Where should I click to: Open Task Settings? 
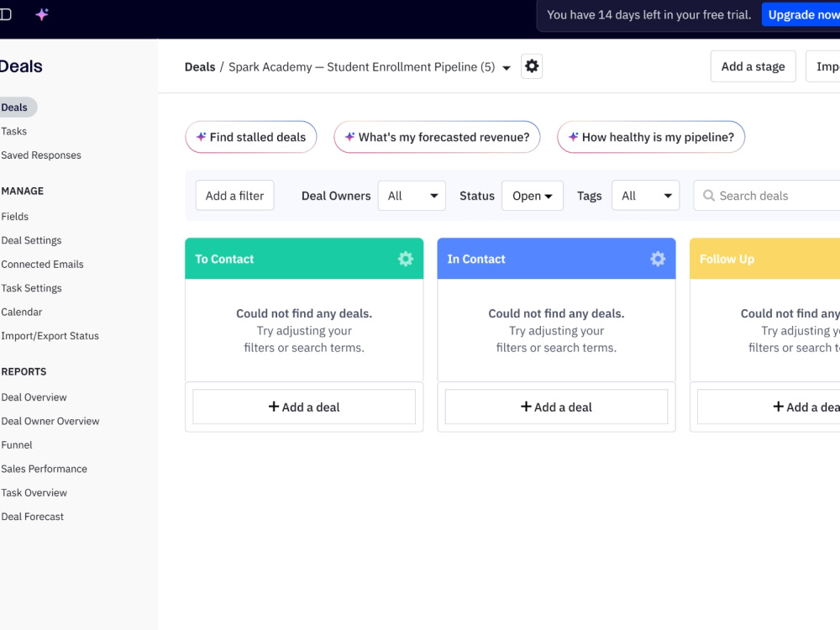tap(32, 288)
